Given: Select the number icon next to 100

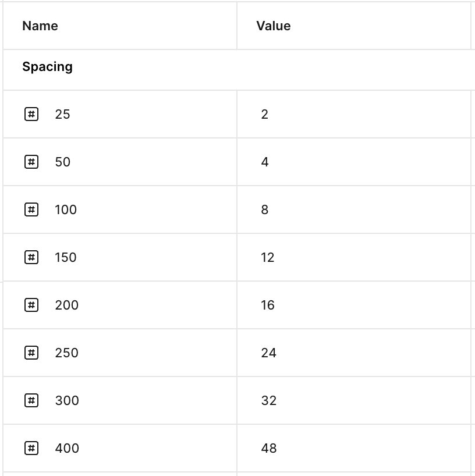Looking at the screenshot, I should pos(31,209).
